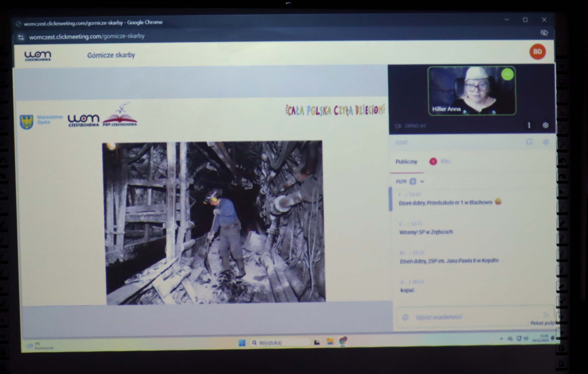Open File Explorer from the taskbar
The width and height of the screenshot is (588, 374).
tap(330, 341)
